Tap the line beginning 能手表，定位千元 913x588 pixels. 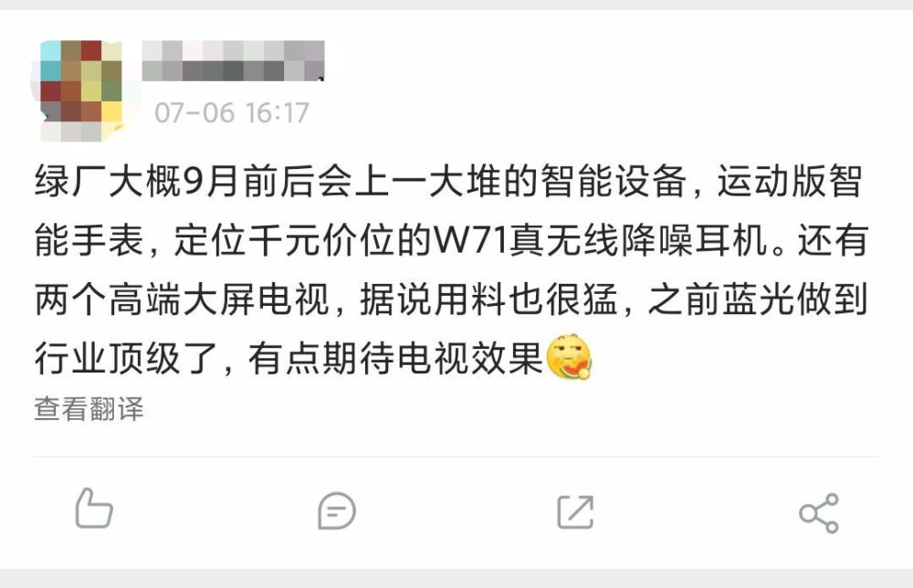[x=452, y=240]
